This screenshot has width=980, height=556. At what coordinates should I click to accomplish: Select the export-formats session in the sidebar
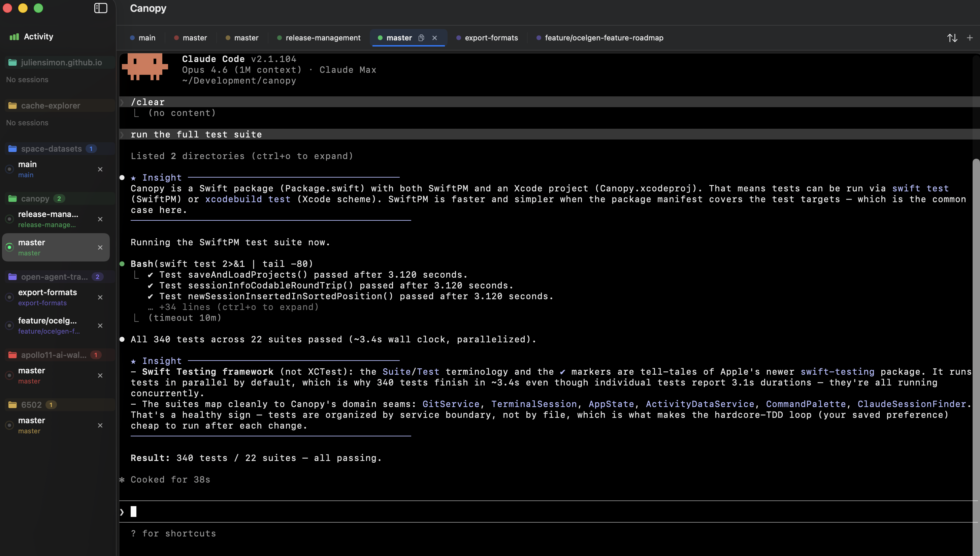(x=56, y=297)
